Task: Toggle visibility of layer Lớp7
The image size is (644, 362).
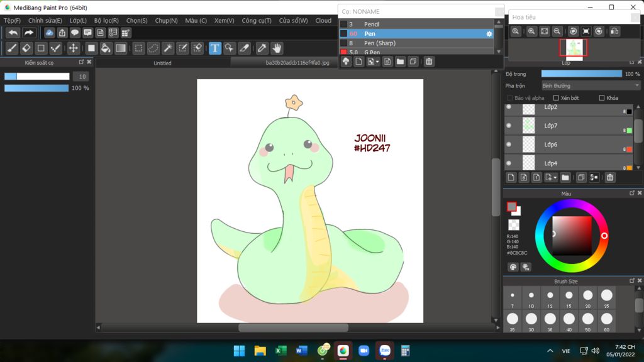Action: click(509, 126)
